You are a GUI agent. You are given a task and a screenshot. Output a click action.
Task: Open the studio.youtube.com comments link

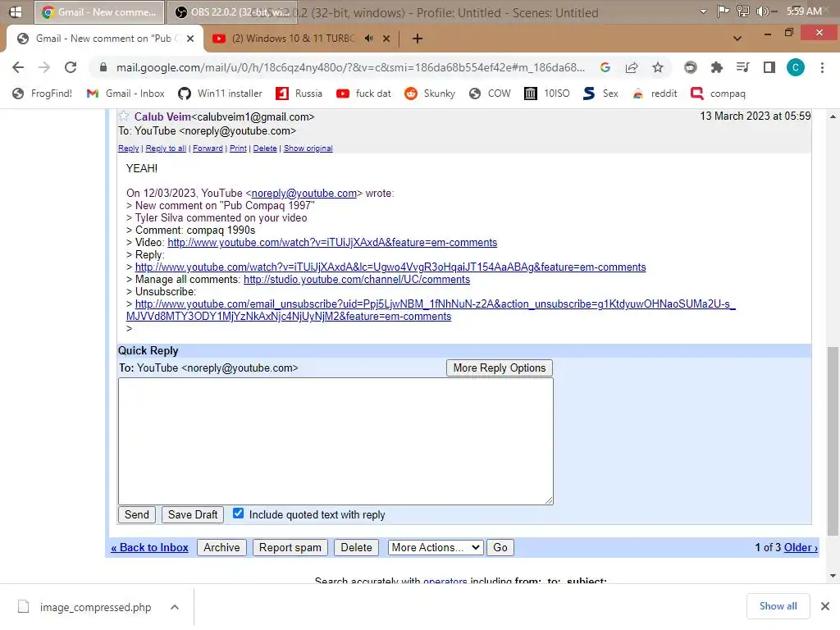pos(357,280)
